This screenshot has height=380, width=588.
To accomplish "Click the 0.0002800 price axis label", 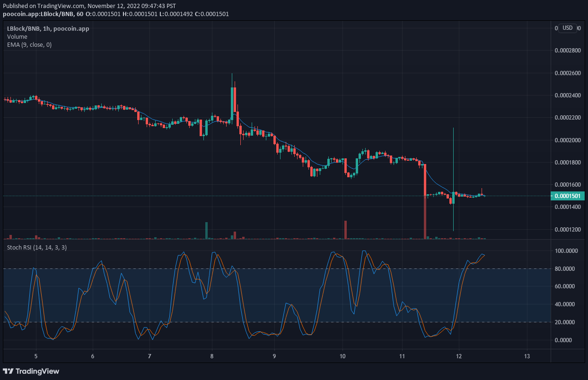I will [x=568, y=51].
